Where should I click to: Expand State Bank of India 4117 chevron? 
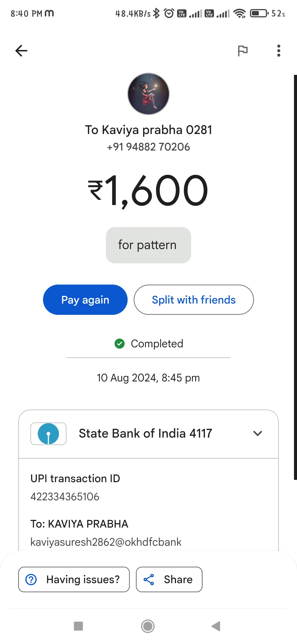(x=258, y=433)
